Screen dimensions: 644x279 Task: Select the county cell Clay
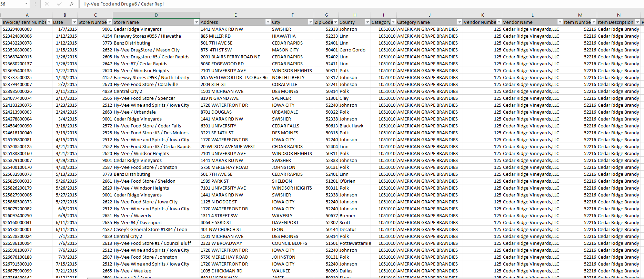click(355, 98)
